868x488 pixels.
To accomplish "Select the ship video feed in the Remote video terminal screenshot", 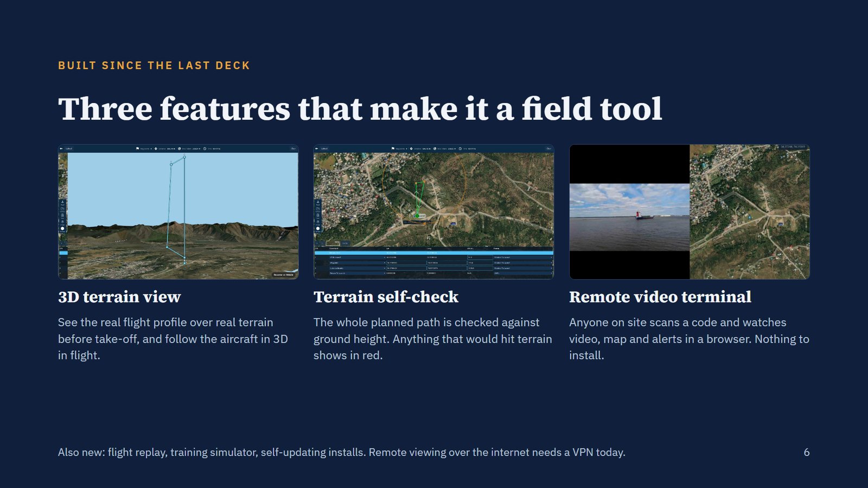I will click(629, 217).
